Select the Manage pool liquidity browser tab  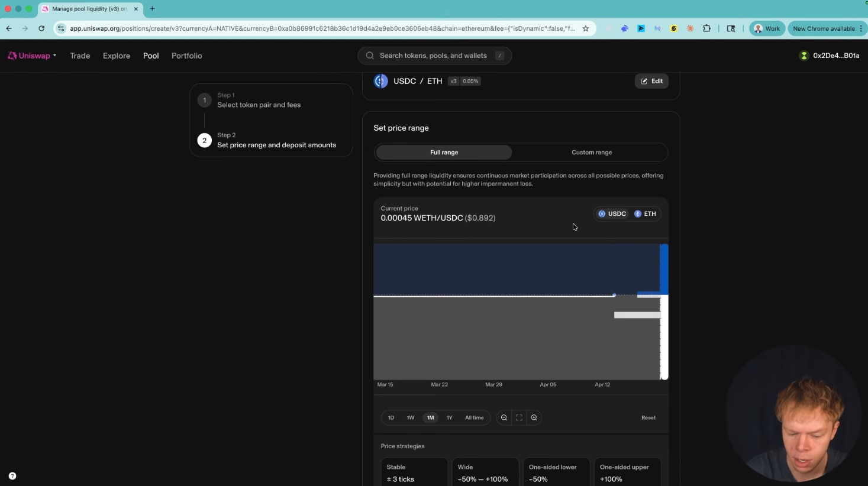pos(89,9)
